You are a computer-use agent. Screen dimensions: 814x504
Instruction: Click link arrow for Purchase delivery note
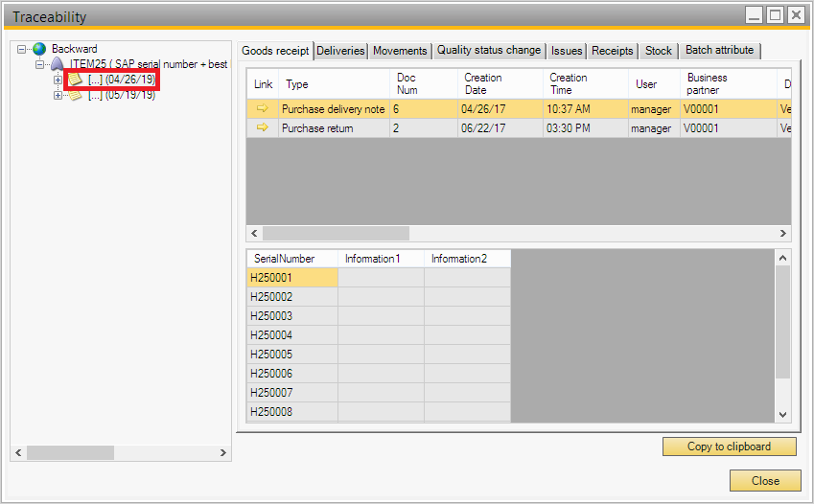tap(262, 109)
